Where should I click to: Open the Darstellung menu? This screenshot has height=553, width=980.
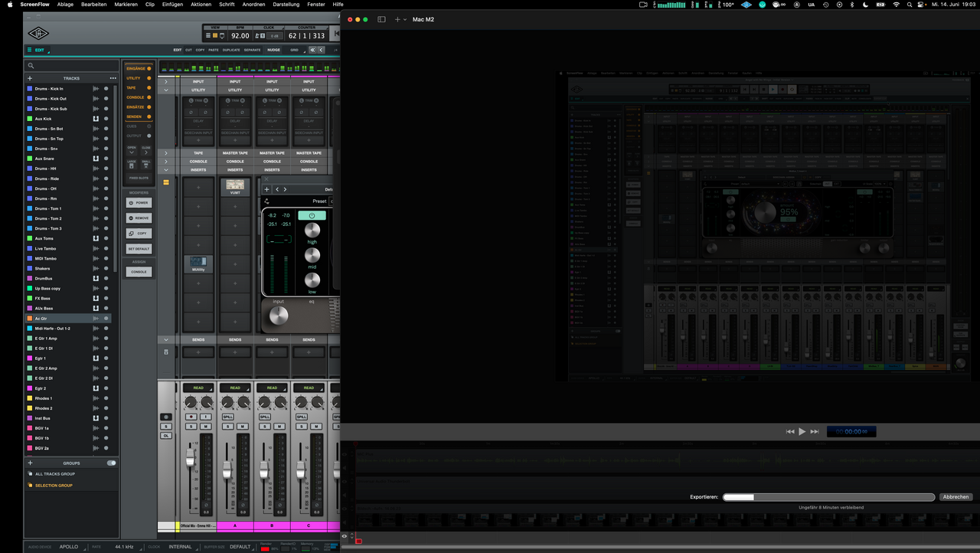[x=286, y=5]
